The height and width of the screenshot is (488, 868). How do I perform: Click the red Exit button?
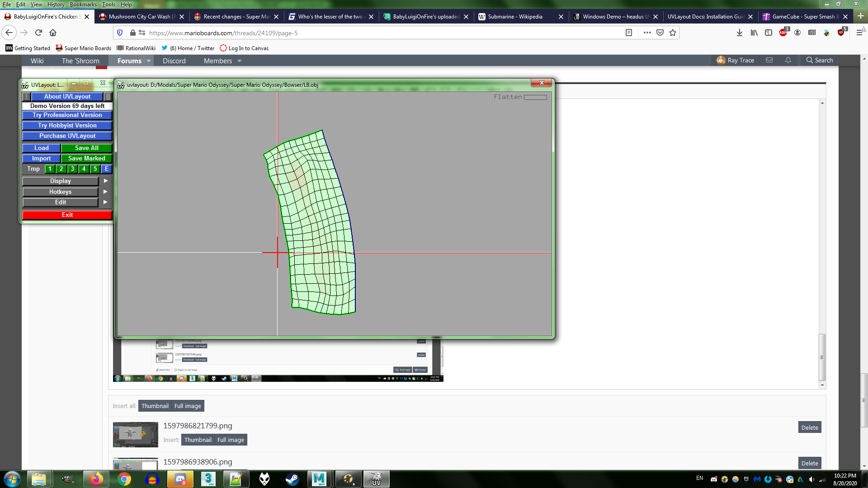click(67, 215)
